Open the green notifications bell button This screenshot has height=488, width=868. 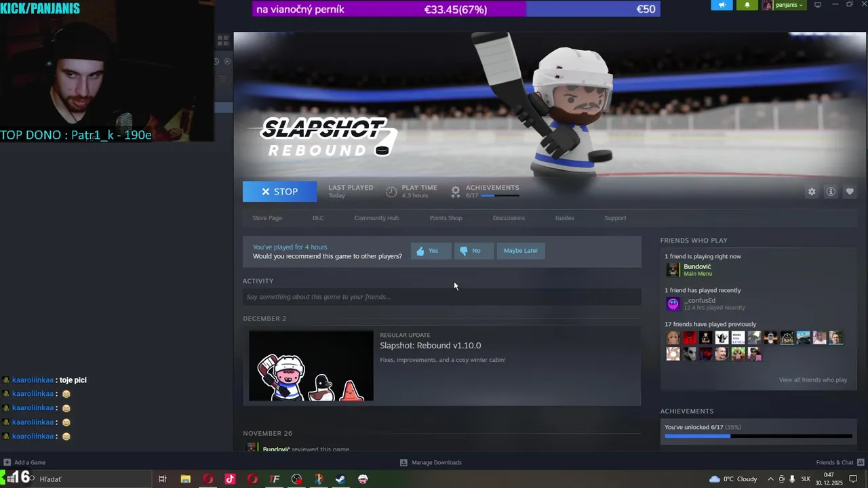(x=747, y=5)
